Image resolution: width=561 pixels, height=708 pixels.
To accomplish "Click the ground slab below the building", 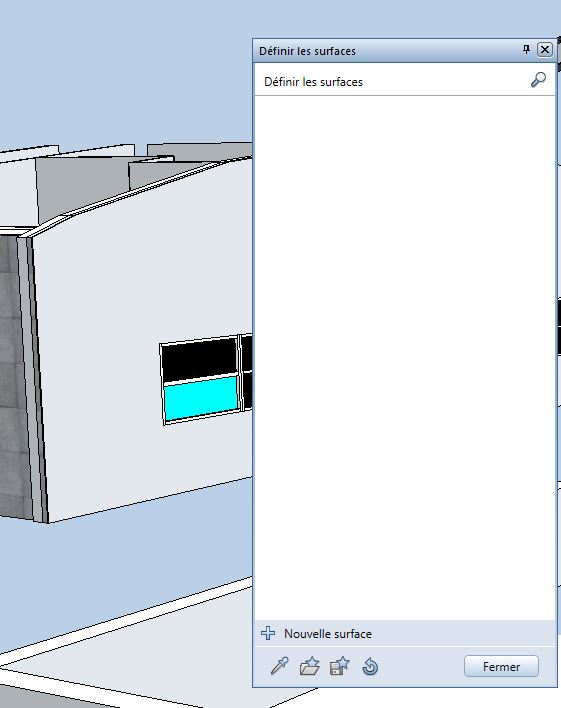I will (136, 650).
